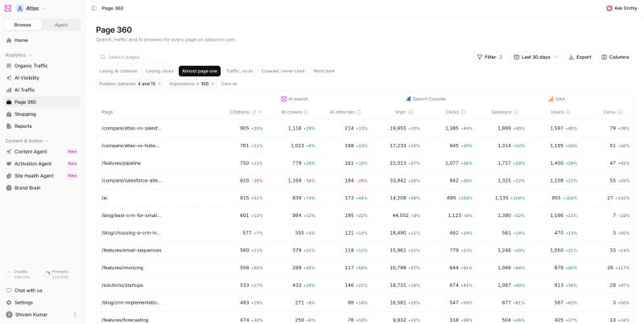The image size is (644, 324).
Task: Go to Home in the sidebar
Action: (43, 40)
